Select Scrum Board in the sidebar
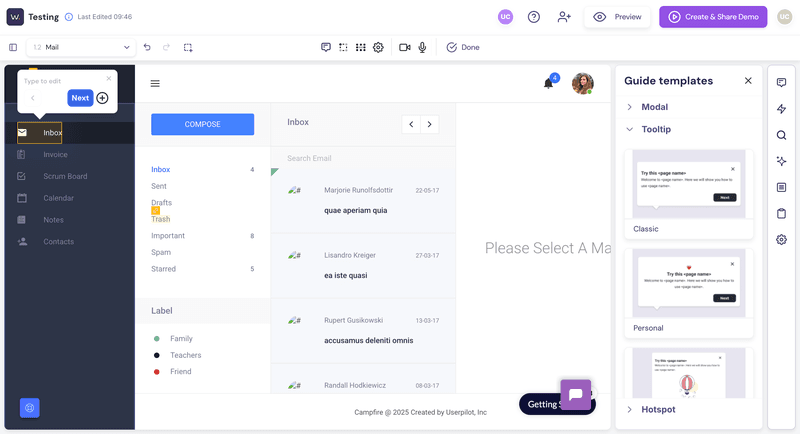Image resolution: width=800 pixels, height=434 pixels. [x=64, y=176]
